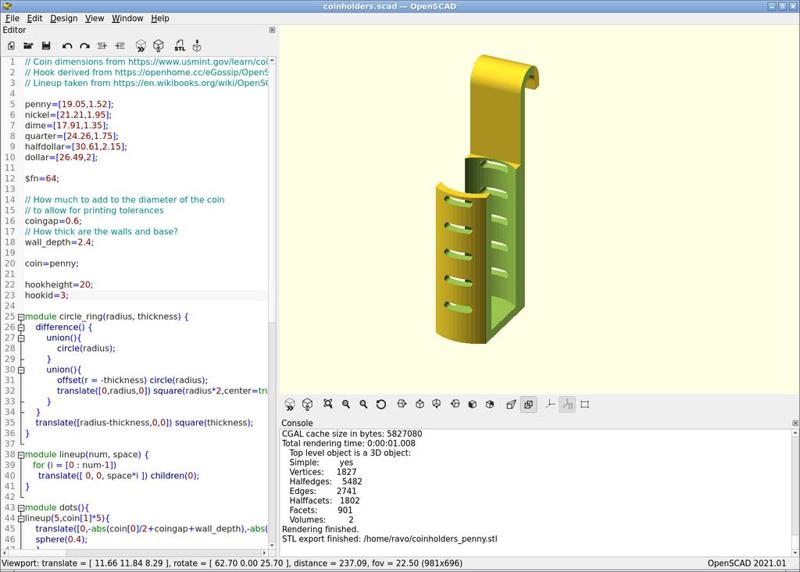The height and width of the screenshot is (572, 800).
Task: Click the Zoom In magnifier icon
Action: [x=346, y=404]
